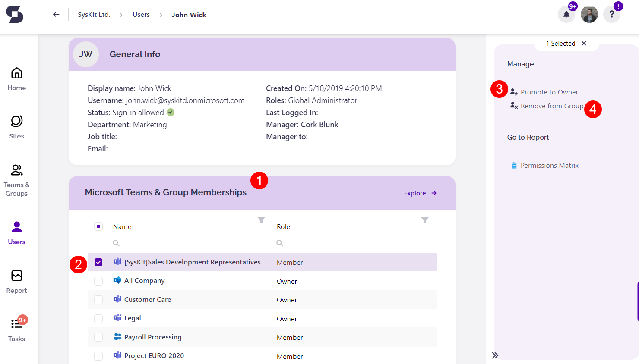Open Teams & Groups from the sidebar
The image size is (639, 364).
[x=16, y=179]
